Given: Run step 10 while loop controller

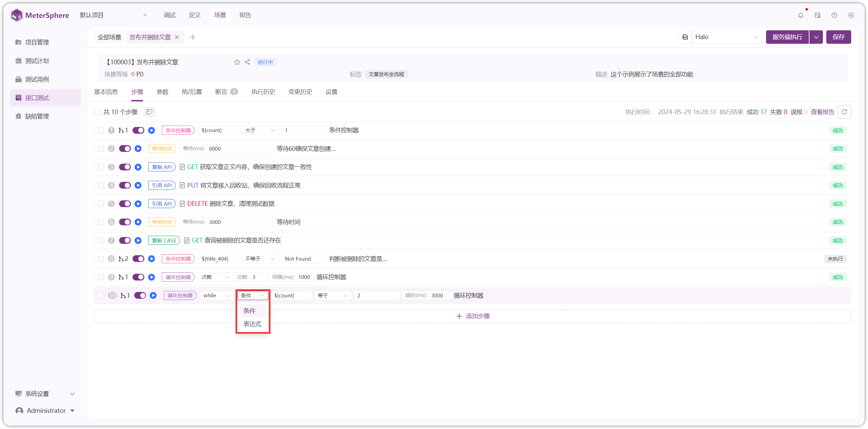Looking at the screenshot, I should (x=153, y=295).
